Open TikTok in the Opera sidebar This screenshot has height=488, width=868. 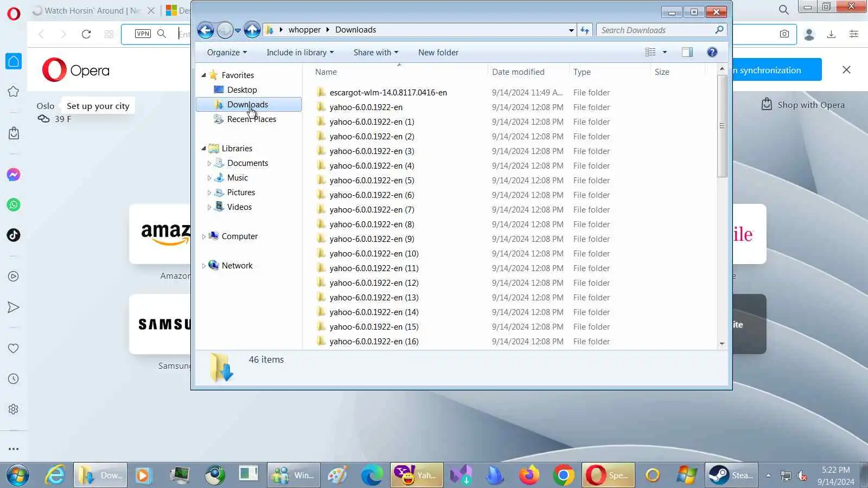point(14,235)
